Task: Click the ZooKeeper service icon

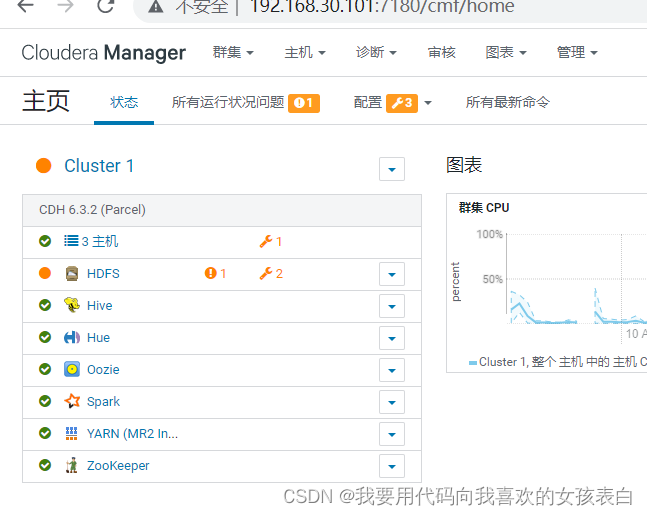Action: coord(71,465)
